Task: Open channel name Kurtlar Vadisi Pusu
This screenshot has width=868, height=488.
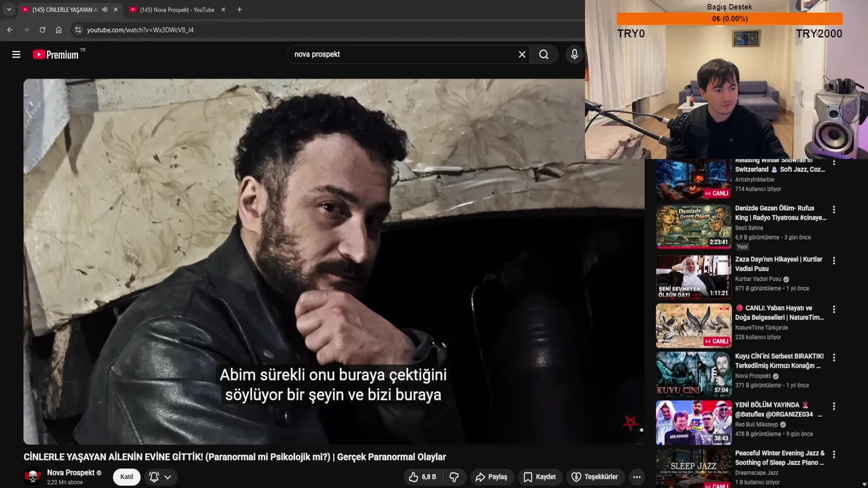Action: click(758, 279)
